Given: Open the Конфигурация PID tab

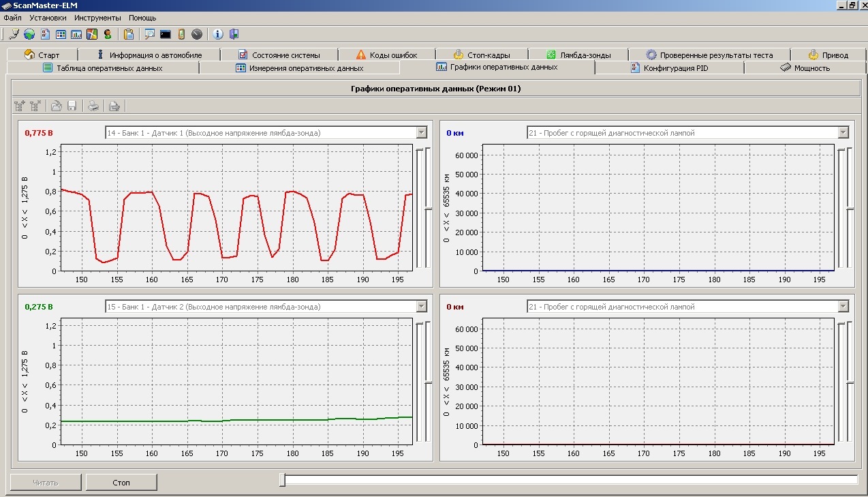Looking at the screenshot, I should tap(669, 68).
